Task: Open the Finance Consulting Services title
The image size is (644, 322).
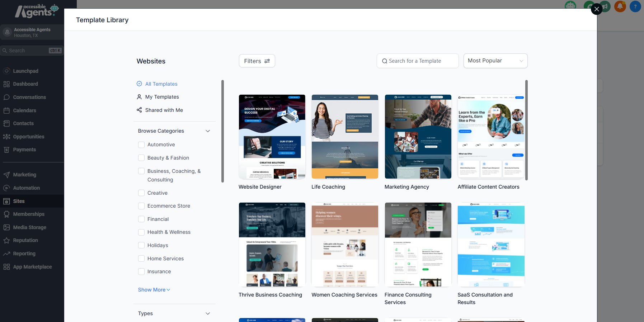Action: (408, 298)
